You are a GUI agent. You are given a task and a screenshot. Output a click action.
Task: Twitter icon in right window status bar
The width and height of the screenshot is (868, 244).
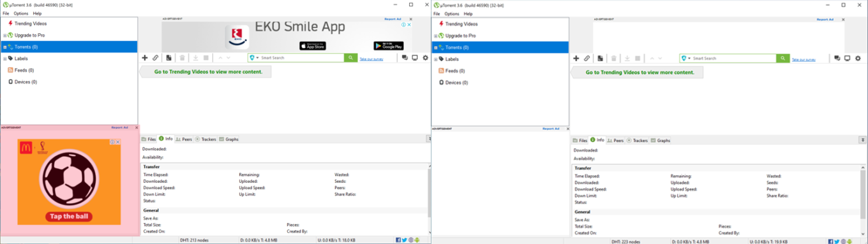pyautogui.click(x=837, y=241)
